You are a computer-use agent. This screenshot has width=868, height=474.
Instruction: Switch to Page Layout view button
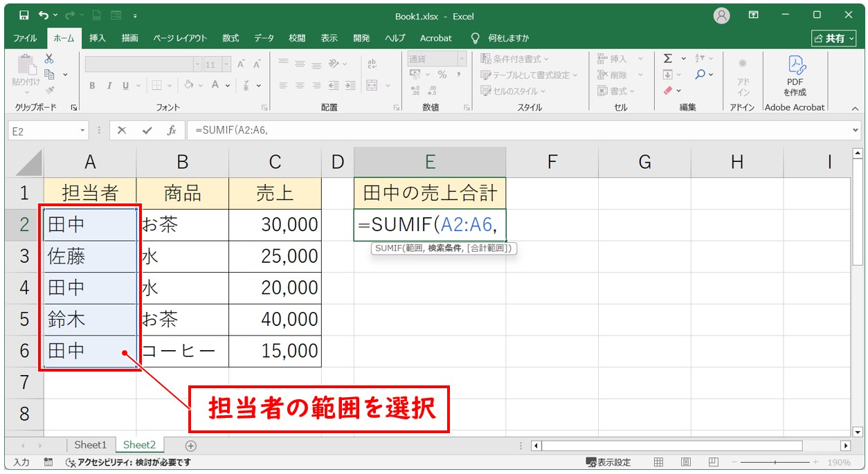(685, 462)
